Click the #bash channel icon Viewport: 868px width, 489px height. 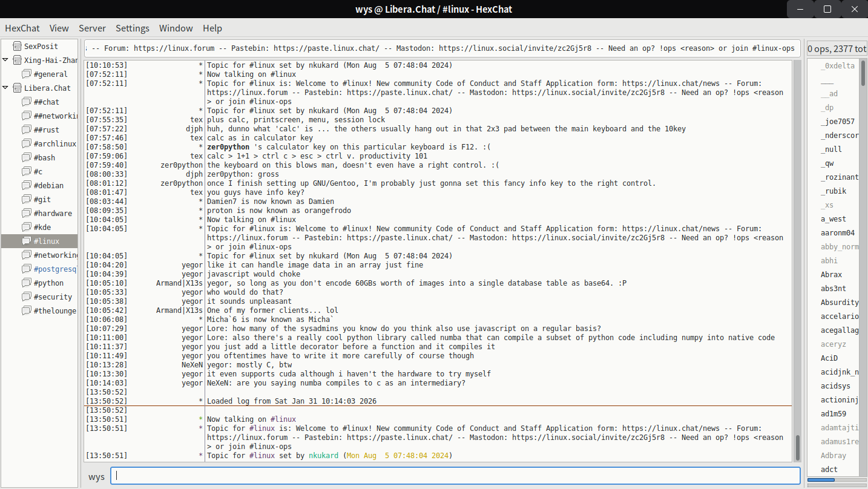[x=27, y=157]
